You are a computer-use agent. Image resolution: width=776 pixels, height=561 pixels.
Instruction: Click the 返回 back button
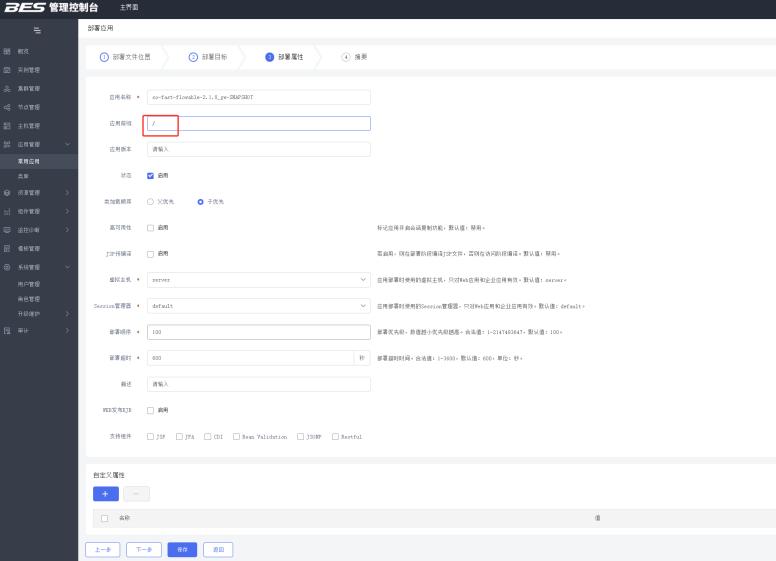(218, 550)
